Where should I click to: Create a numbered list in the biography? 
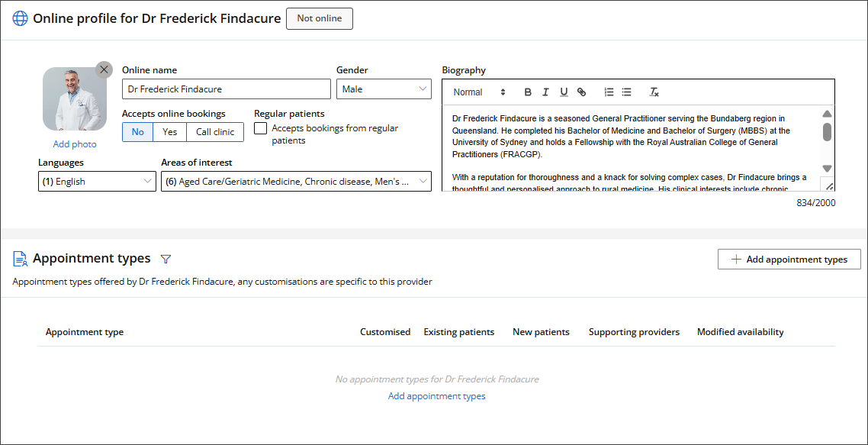pyautogui.click(x=608, y=92)
